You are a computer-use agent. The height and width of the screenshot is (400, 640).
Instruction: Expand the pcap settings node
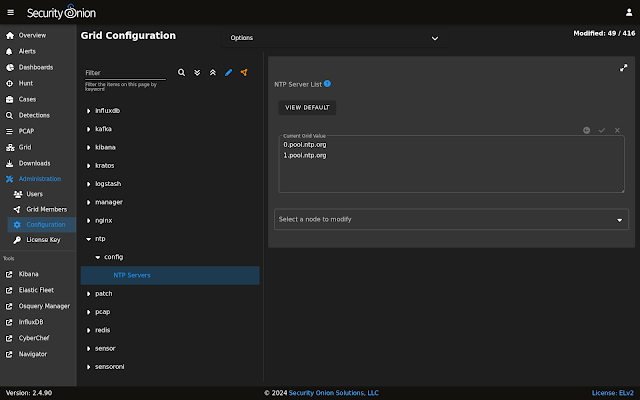coord(89,312)
